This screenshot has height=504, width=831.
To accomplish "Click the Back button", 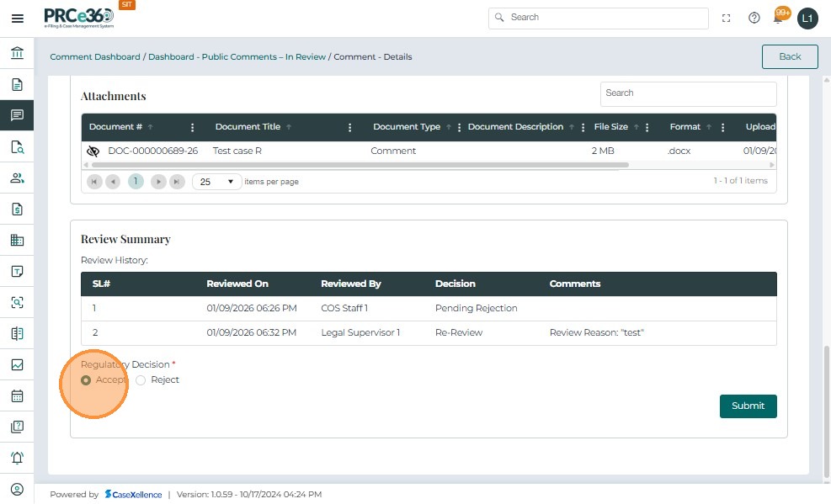I will click(x=790, y=56).
